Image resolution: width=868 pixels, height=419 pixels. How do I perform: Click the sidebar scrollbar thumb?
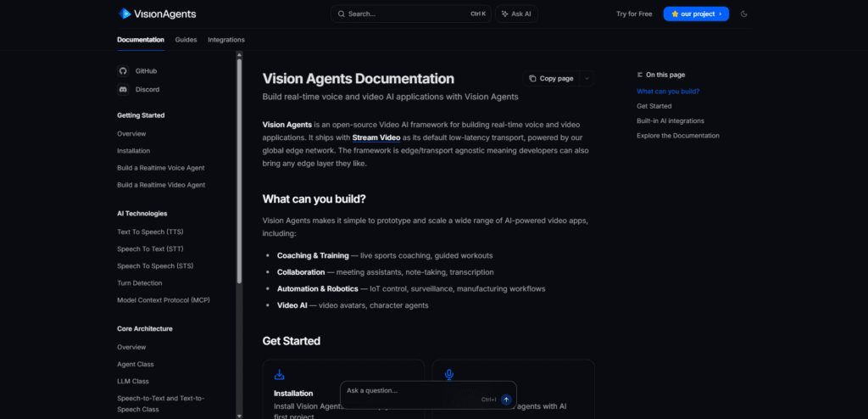pyautogui.click(x=239, y=170)
